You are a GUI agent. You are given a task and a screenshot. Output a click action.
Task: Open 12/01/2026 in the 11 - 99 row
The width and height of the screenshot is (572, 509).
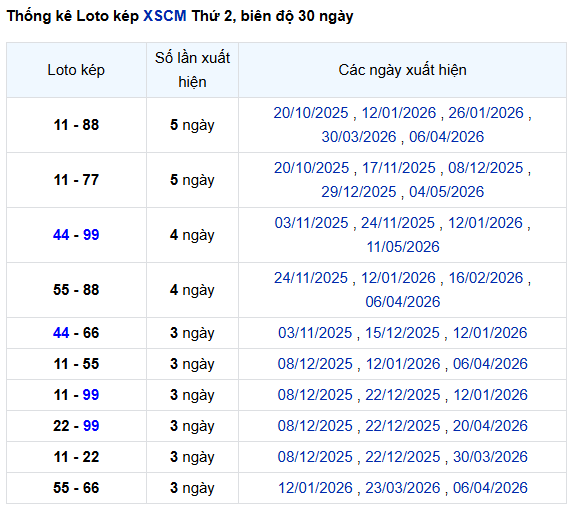(x=490, y=395)
